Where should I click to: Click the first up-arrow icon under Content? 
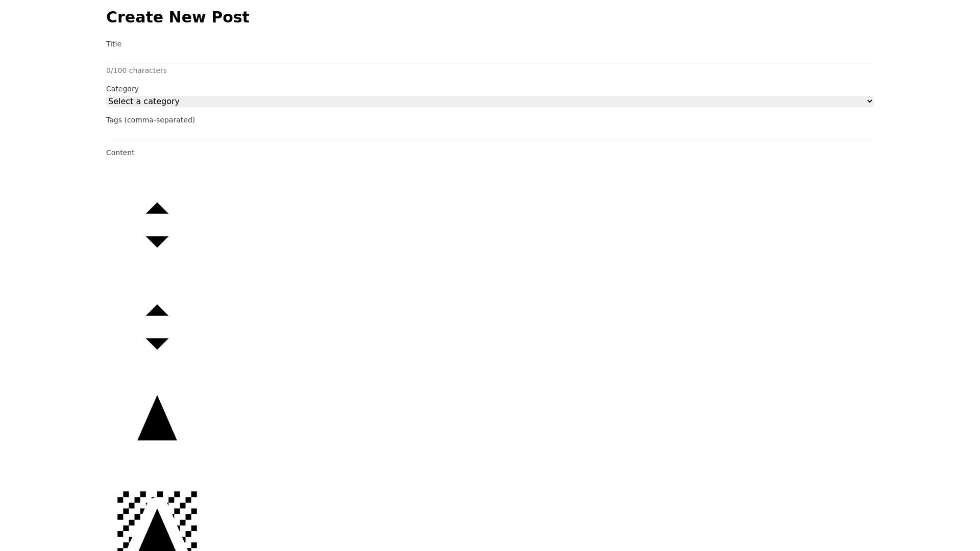click(x=157, y=208)
